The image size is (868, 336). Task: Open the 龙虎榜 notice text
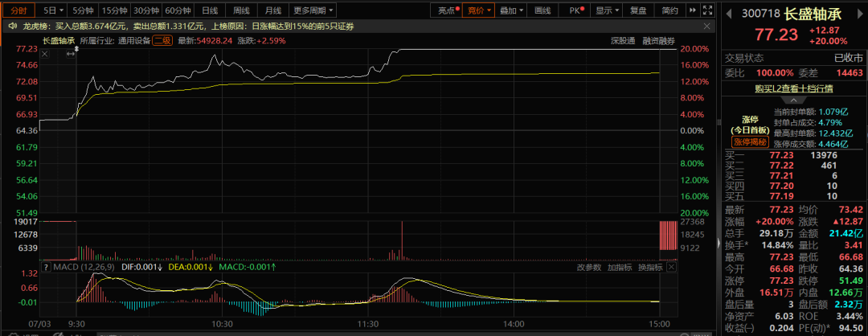click(187, 26)
